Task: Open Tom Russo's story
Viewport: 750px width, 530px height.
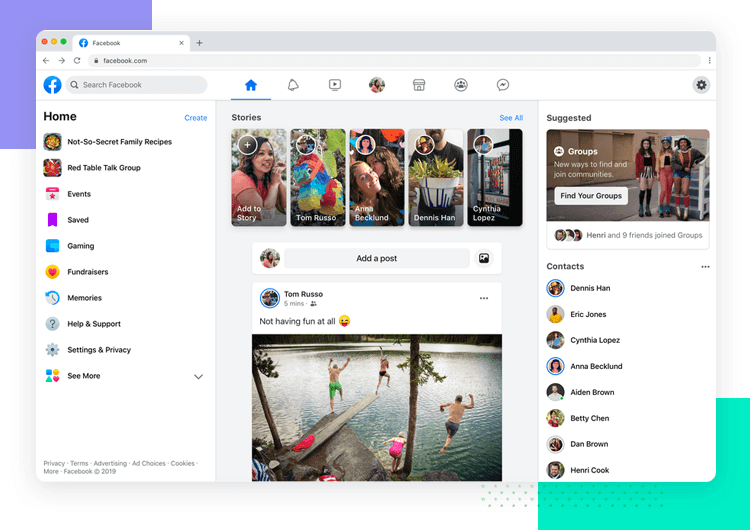Action: 318,177
